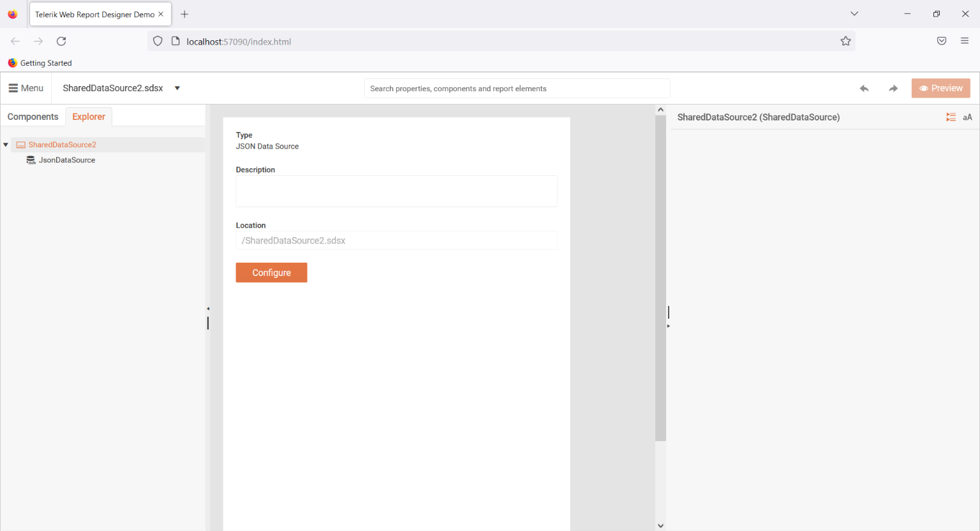Click the aA text size icon in properties panel
This screenshot has width=980, height=531.
click(967, 117)
